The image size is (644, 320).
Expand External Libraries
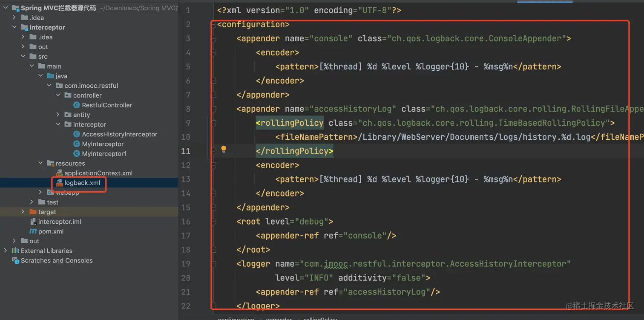click(x=6, y=251)
